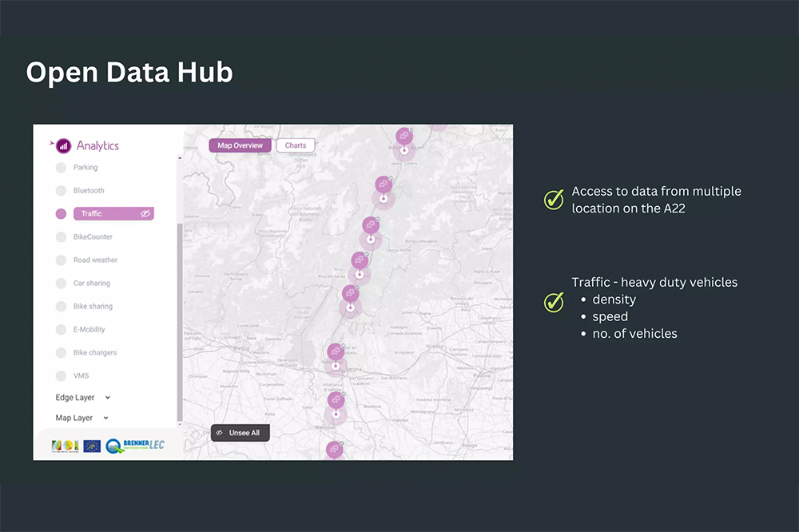Screen dimensions: 799x532
Task: Click the 'speed' bullet item
Action: point(610,317)
